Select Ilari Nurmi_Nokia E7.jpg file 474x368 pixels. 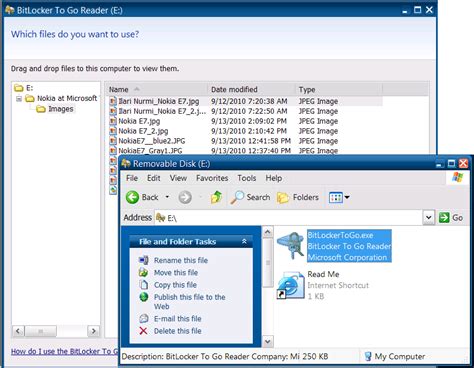(x=159, y=101)
